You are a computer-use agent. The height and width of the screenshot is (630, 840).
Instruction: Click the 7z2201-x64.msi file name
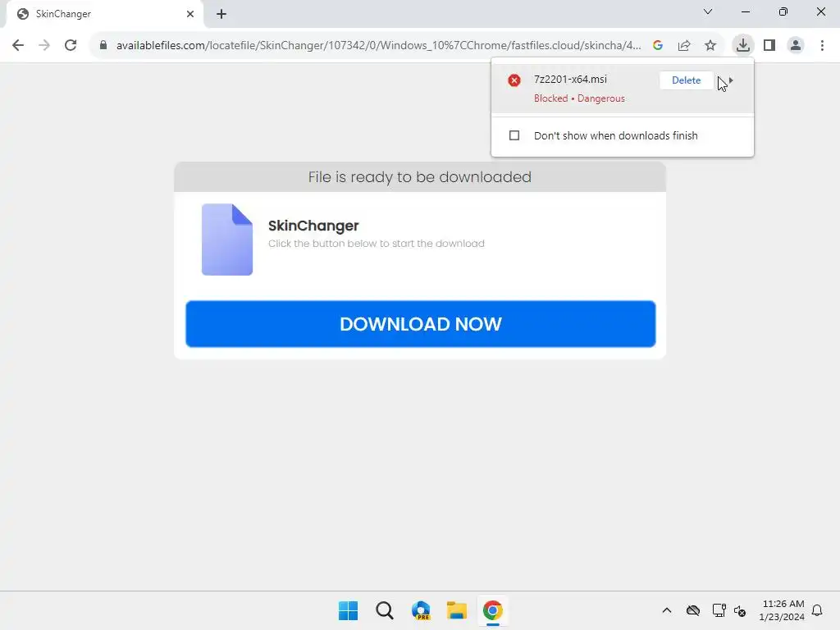[x=571, y=80]
